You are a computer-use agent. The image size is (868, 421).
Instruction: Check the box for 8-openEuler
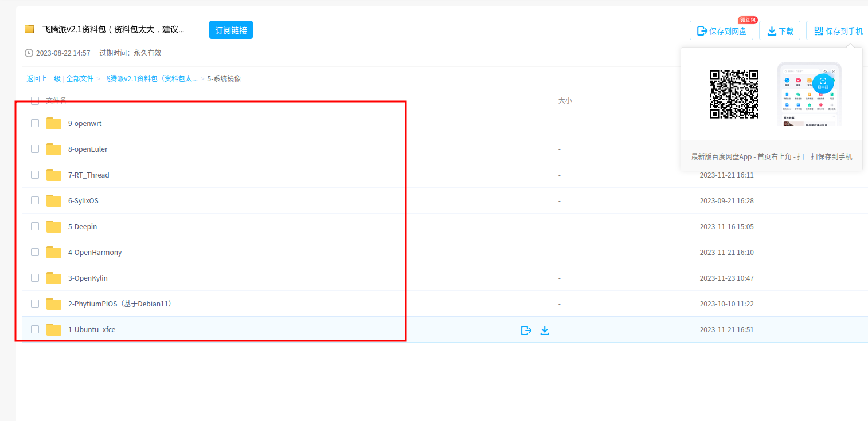point(35,149)
